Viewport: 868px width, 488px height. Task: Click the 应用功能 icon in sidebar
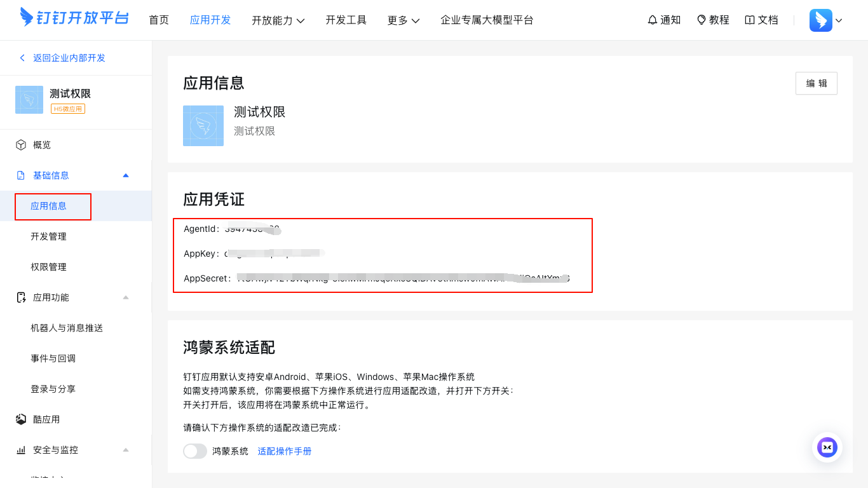21,297
